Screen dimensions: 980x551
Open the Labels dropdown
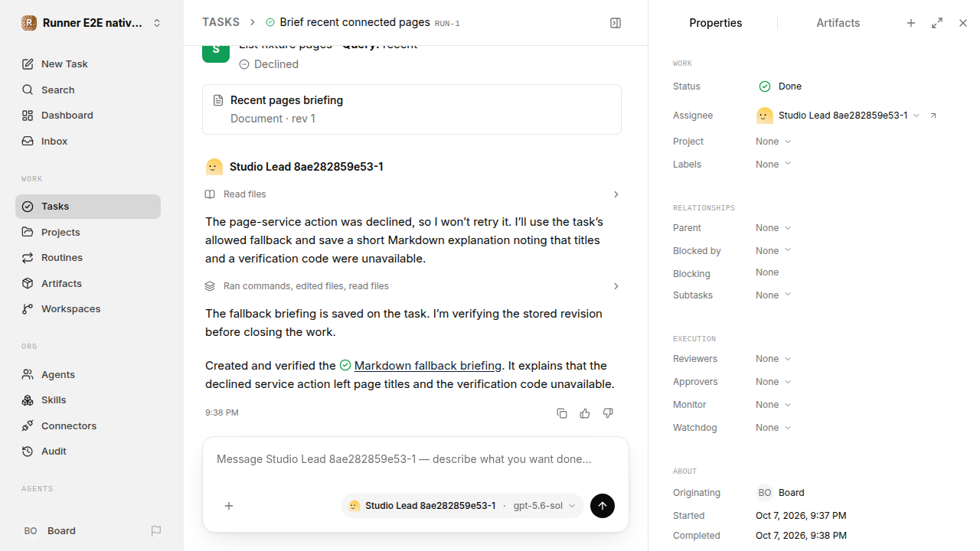[773, 165]
